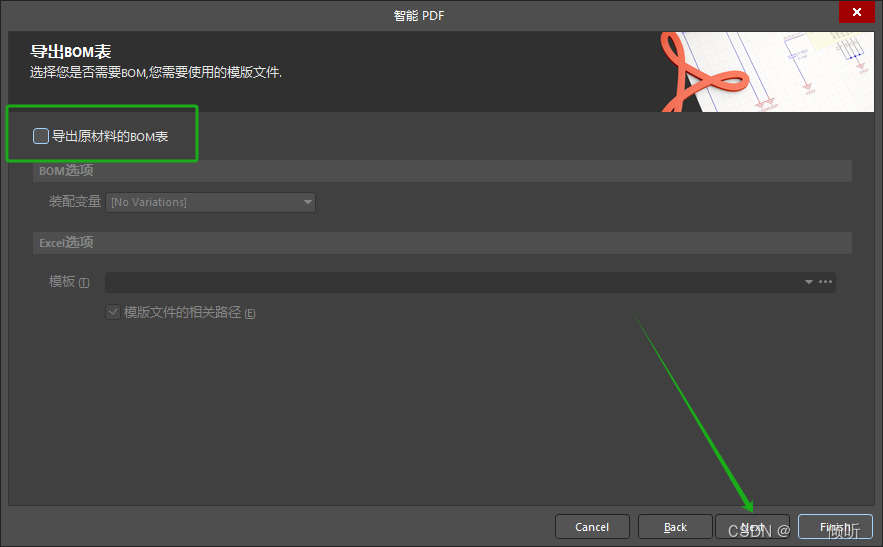Click the 导出BOM表 page title

point(70,52)
